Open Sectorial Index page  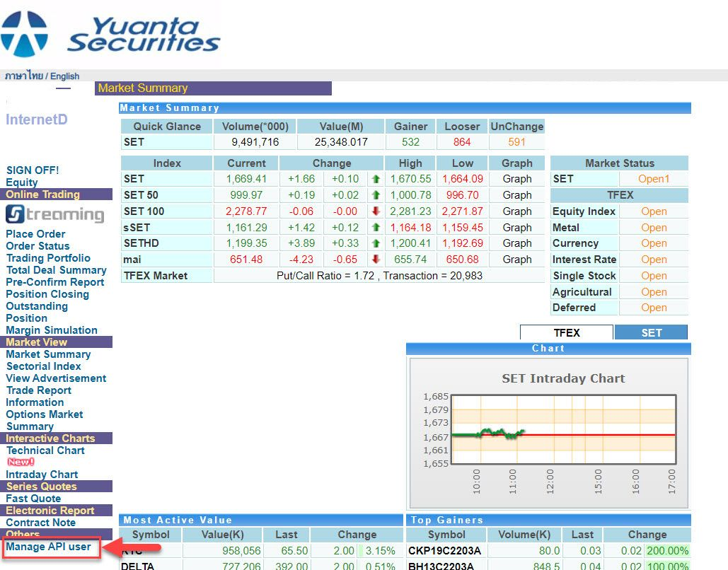[x=44, y=366]
